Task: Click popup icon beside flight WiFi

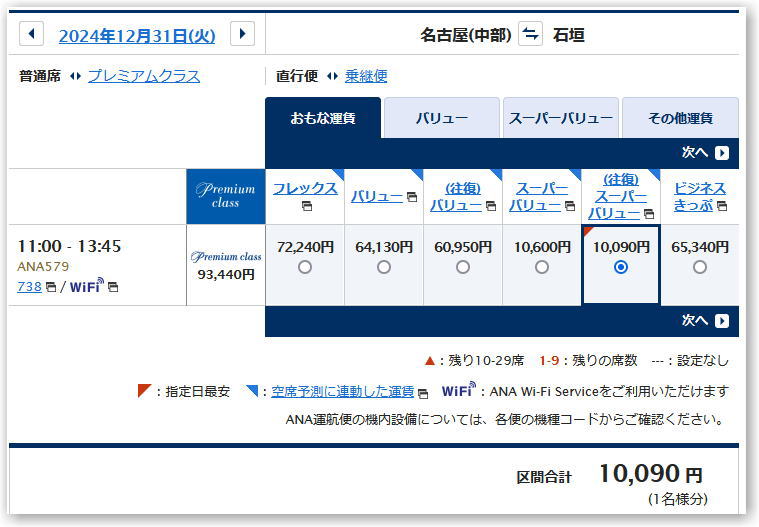Action: tap(113, 287)
